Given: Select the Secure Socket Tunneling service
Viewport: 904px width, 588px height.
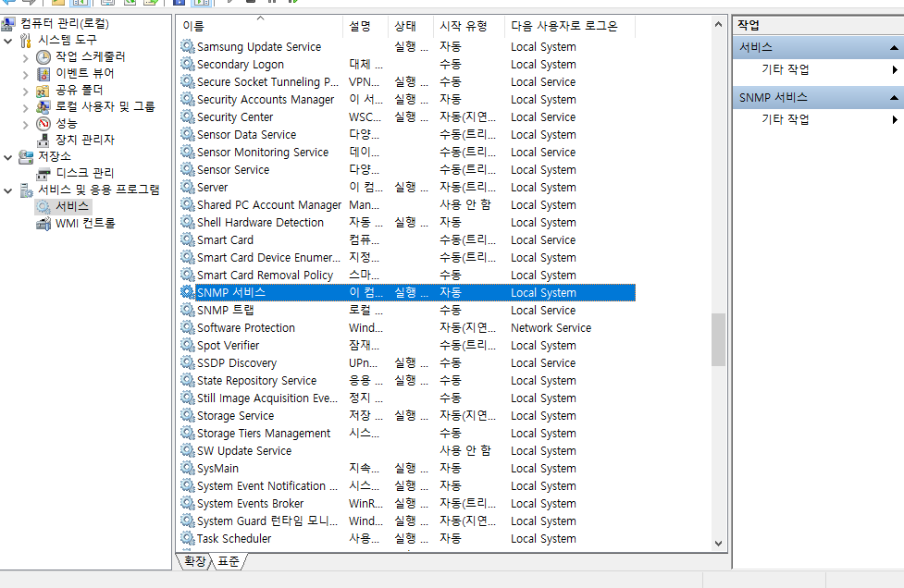Looking at the screenshot, I should pyautogui.click(x=407, y=81).
